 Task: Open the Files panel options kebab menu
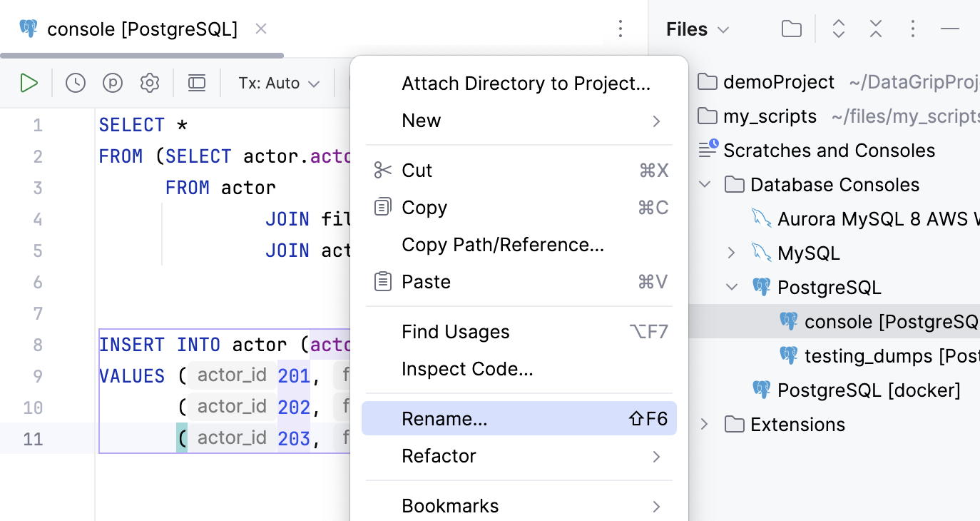[x=913, y=29]
